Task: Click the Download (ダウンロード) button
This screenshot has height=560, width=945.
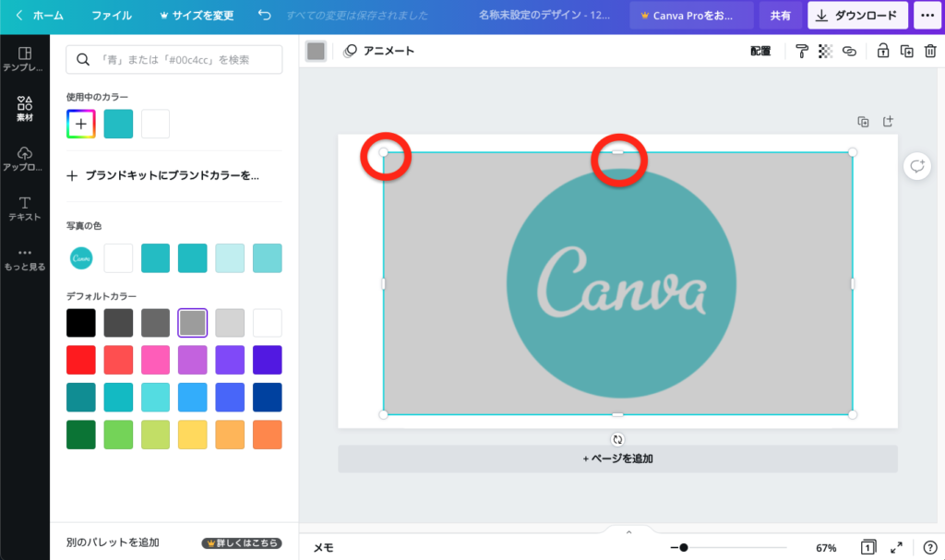Action: click(x=857, y=16)
